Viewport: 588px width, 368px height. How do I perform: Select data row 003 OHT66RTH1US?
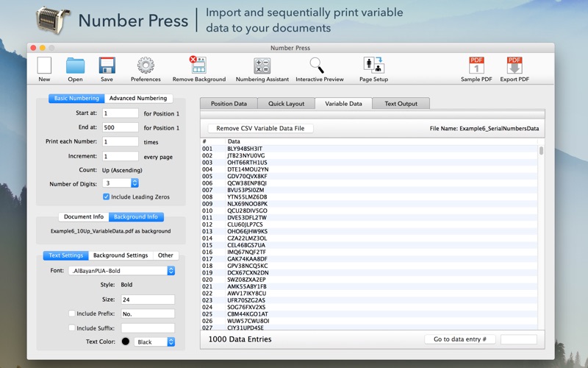point(370,163)
